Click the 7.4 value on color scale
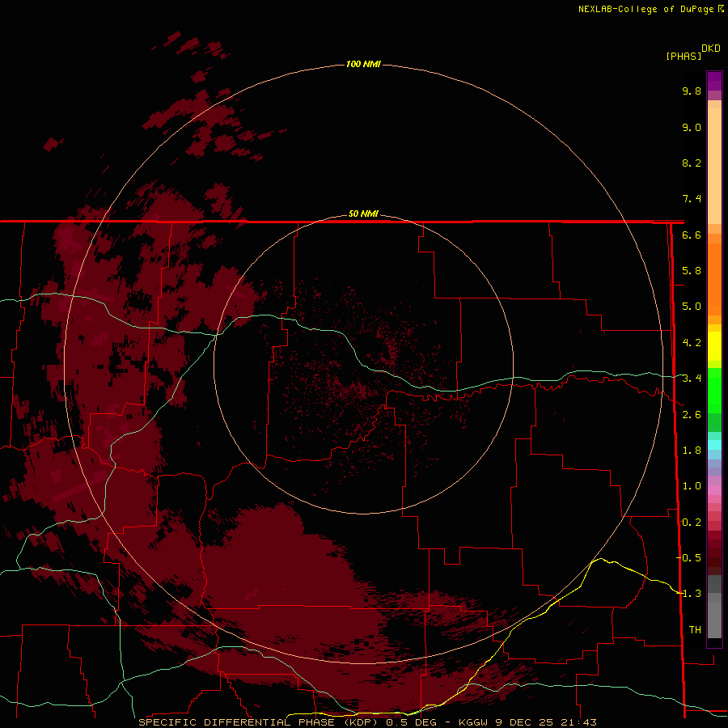Screen dimensions: 728x728 coord(692,199)
